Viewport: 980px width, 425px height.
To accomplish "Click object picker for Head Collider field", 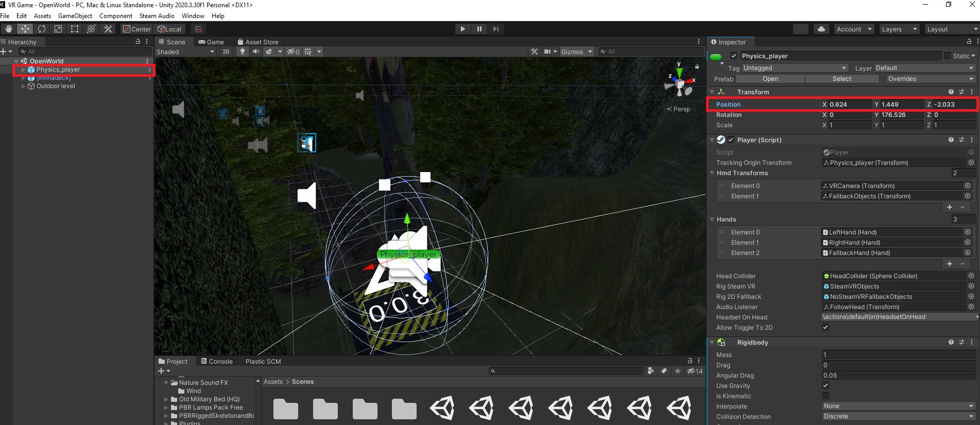I will (x=971, y=276).
